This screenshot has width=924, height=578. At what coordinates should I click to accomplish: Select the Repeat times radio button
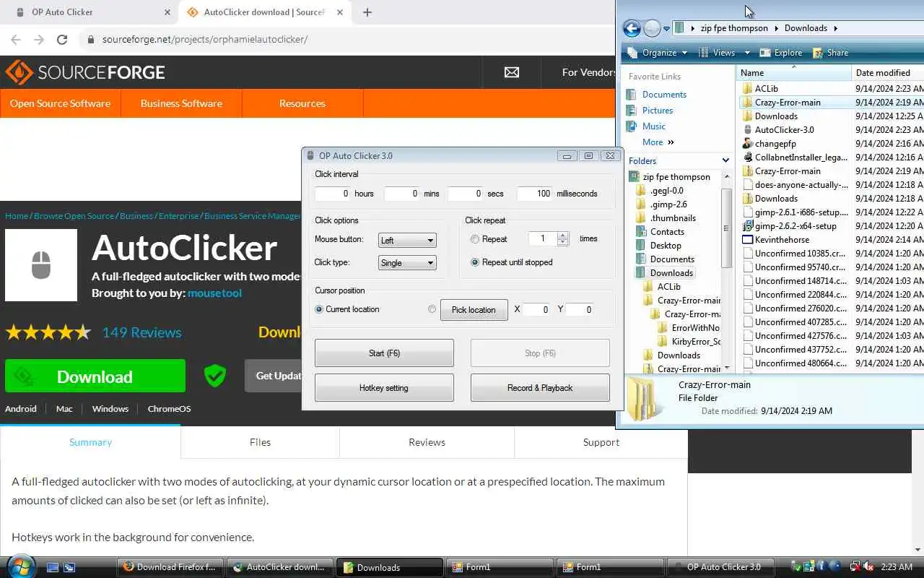coord(474,239)
